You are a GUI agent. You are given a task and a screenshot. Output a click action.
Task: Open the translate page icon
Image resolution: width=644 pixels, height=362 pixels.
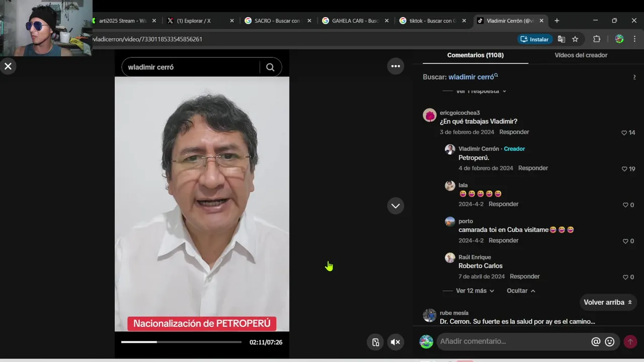click(561, 39)
